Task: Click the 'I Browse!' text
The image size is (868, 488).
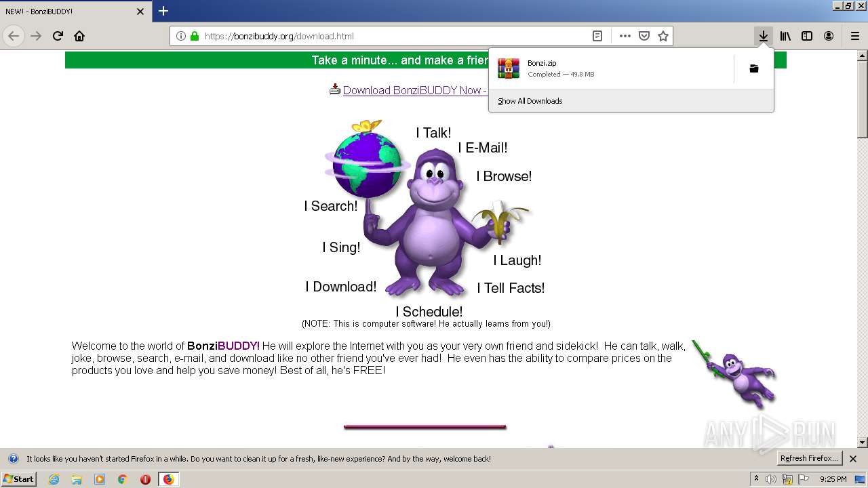Action: click(x=504, y=176)
